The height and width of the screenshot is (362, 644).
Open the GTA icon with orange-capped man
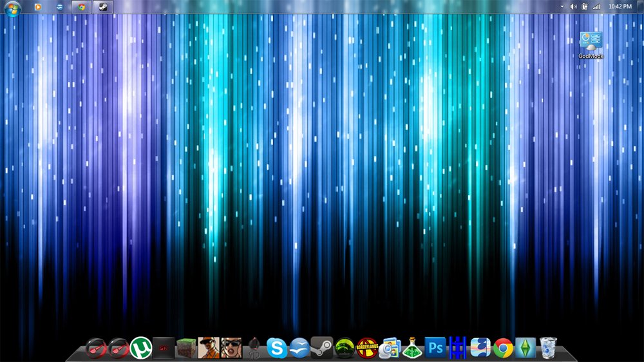[209, 348]
